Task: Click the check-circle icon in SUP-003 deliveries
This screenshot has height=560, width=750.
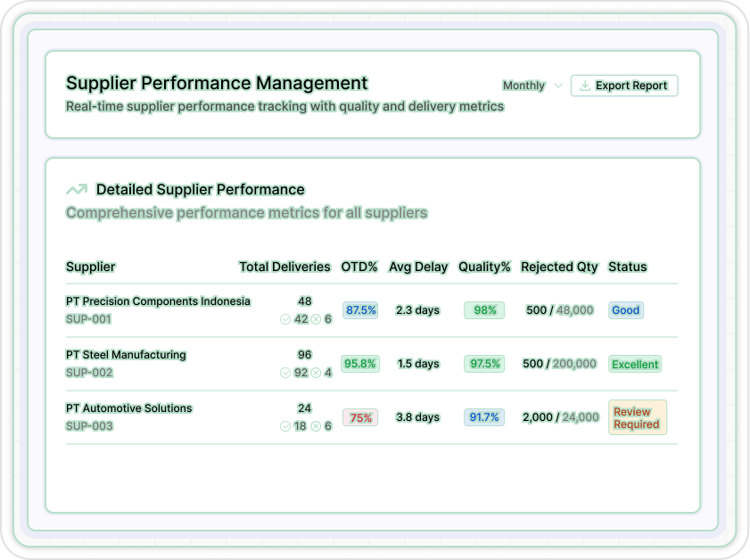Action: [285, 426]
